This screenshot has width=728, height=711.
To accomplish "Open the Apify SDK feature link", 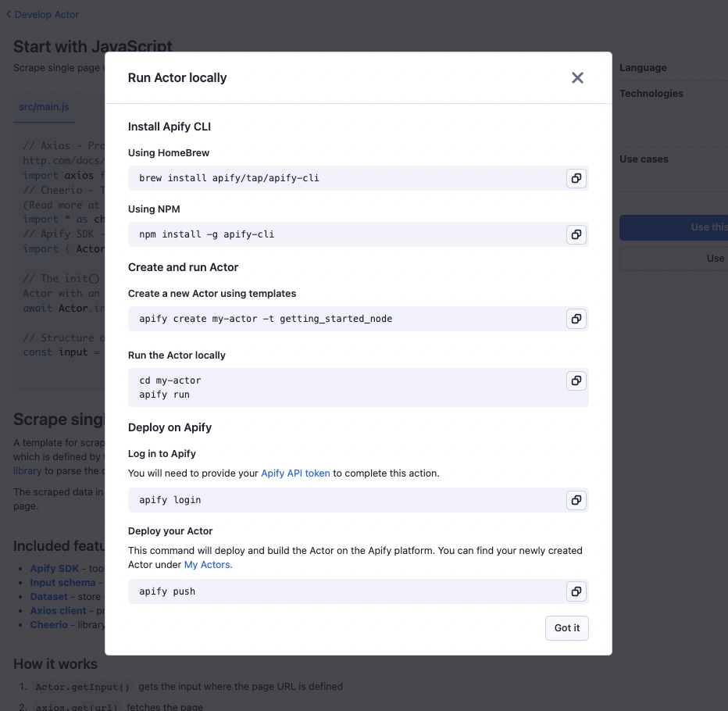I will [x=56, y=568].
